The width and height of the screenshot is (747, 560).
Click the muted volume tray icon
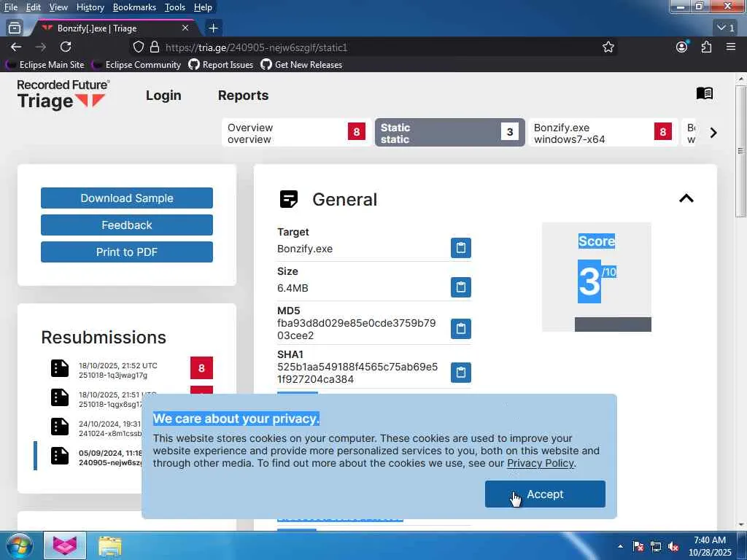[x=673, y=547]
